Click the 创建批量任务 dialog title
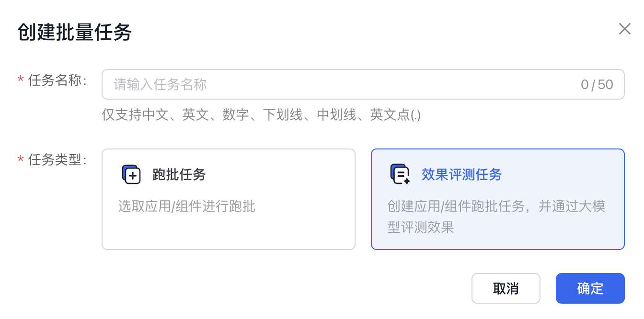The height and width of the screenshot is (319, 644). tap(75, 33)
